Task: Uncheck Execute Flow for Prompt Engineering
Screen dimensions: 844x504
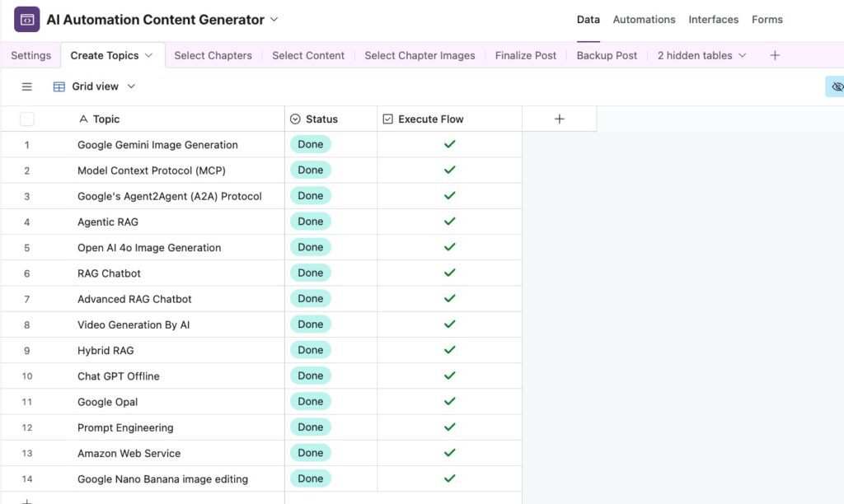Action: click(449, 427)
